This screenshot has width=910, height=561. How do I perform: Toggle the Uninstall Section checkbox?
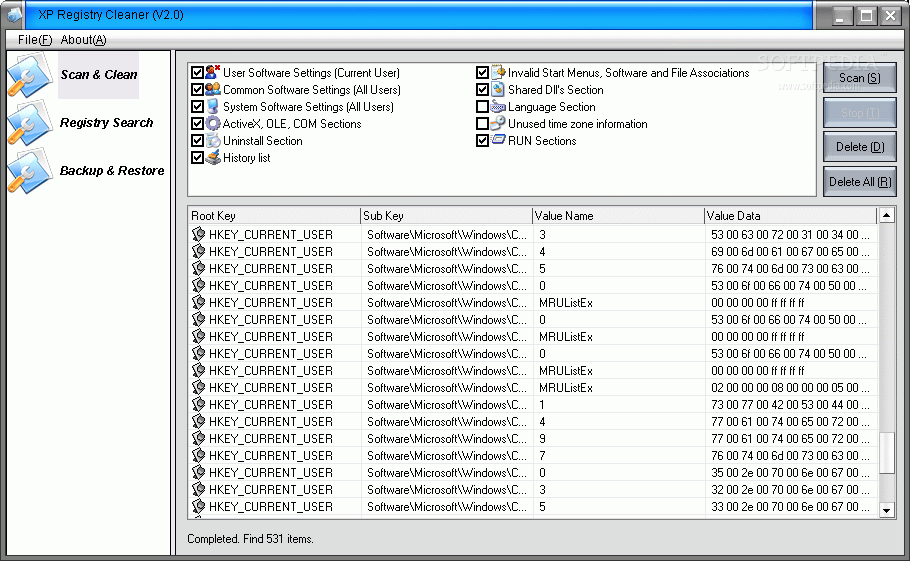(197, 140)
